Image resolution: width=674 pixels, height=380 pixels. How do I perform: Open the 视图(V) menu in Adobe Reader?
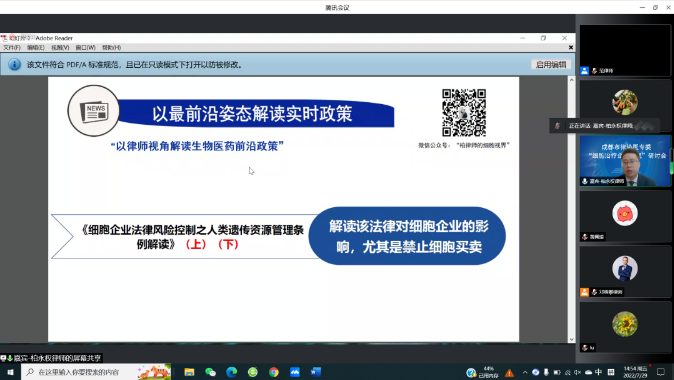pyautogui.click(x=60, y=48)
